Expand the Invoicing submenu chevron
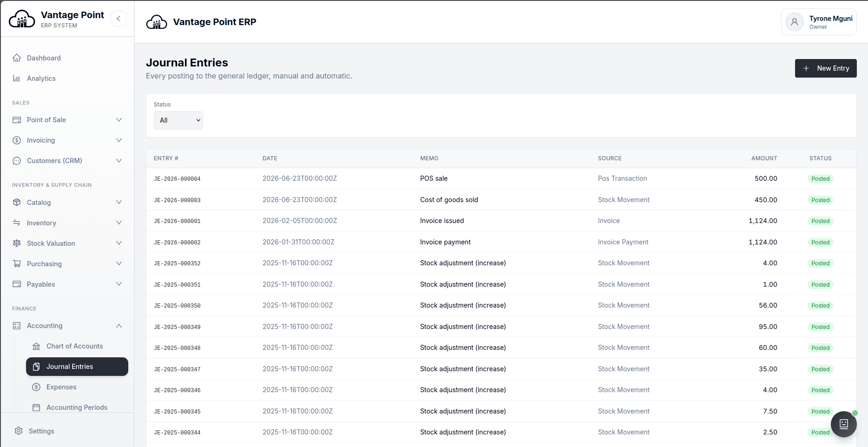Viewport: 868px width, 447px height. pyautogui.click(x=119, y=140)
